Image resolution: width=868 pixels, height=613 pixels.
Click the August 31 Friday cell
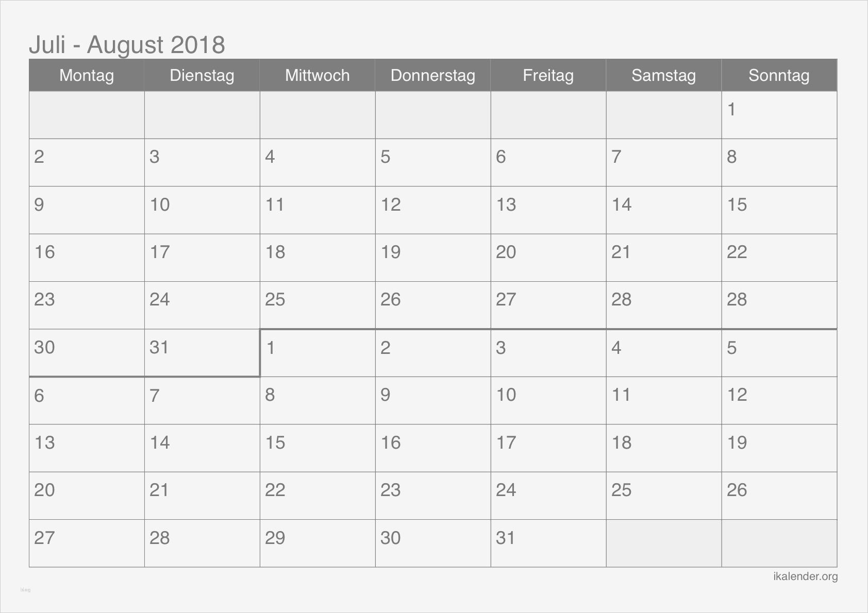pyautogui.click(x=548, y=543)
